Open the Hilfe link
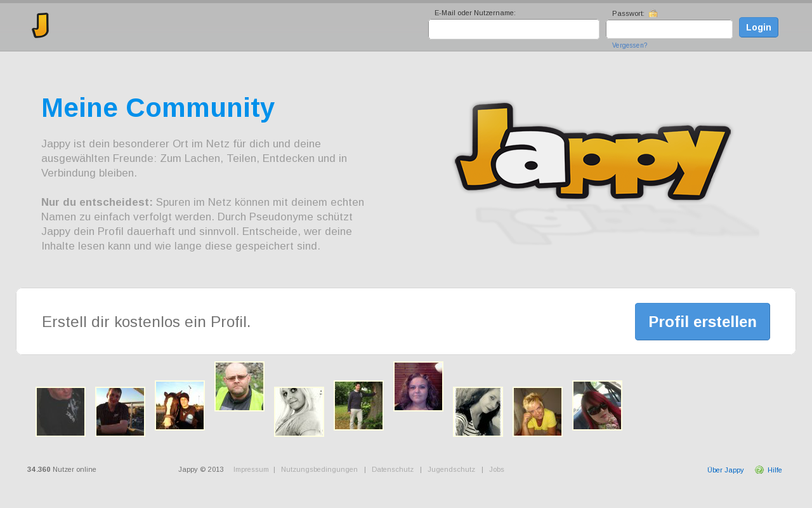The height and width of the screenshot is (508, 812). [775, 470]
